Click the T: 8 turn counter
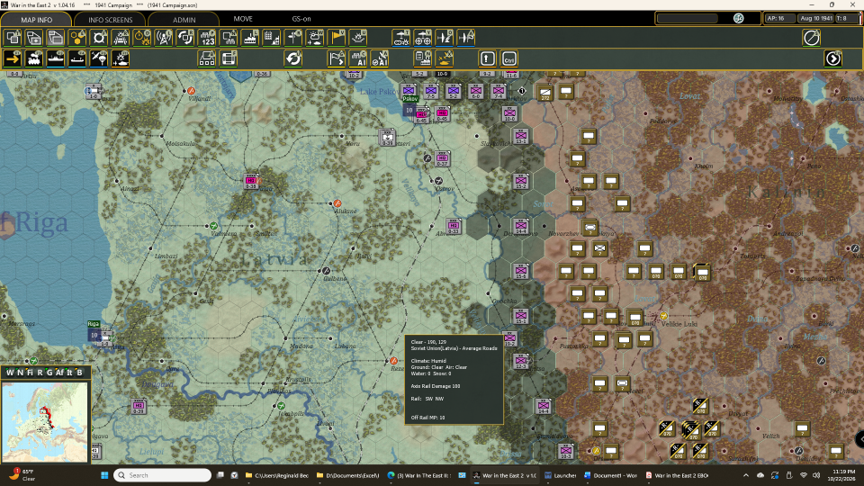The height and width of the screenshot is (486, 864). [x=847, y=18]
